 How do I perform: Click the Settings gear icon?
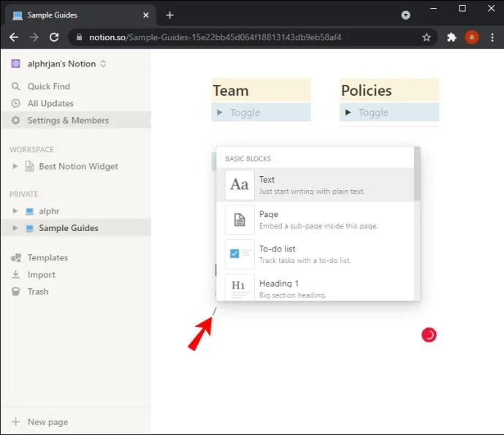click(x=16, y=121)
